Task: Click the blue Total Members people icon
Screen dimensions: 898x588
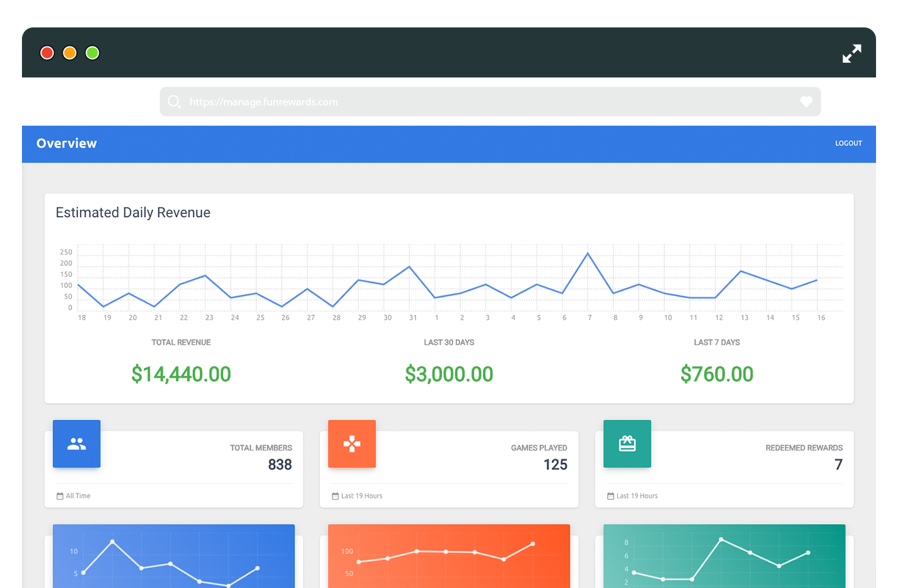Action: 77,444
